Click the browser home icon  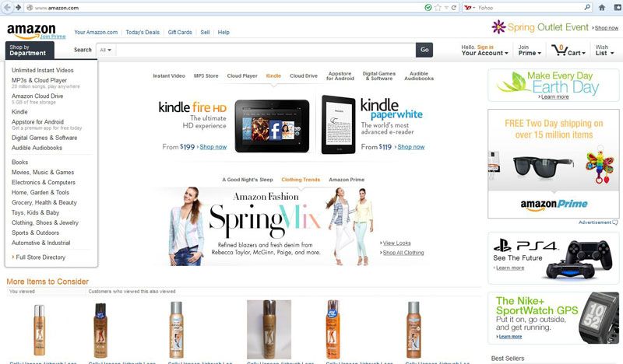click(x=602, y=8)
